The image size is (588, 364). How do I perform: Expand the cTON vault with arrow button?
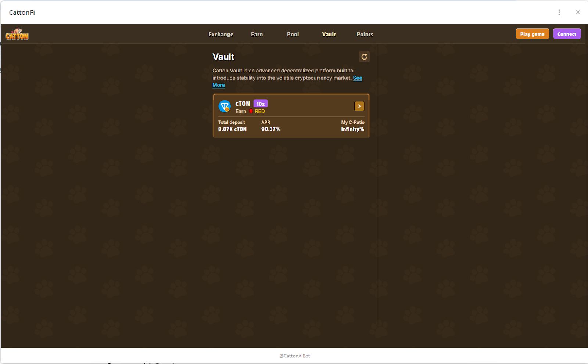pos(359,106)
